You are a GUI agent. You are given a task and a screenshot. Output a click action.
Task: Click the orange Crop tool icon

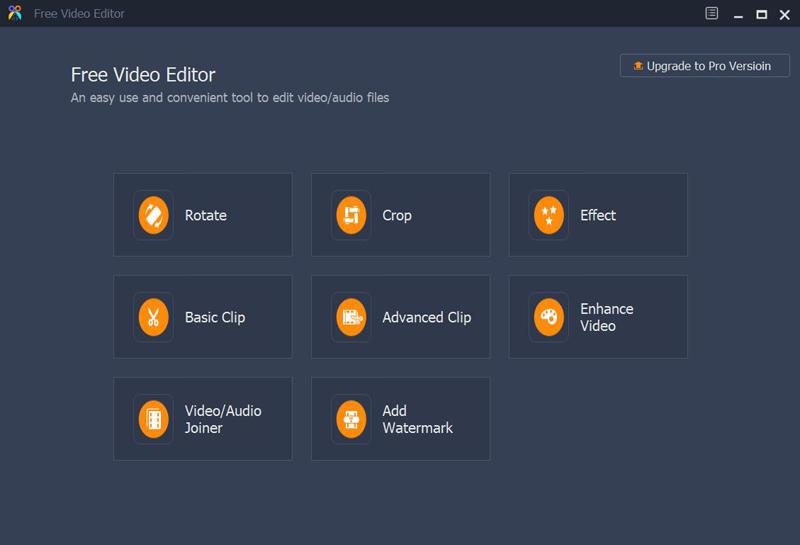pyautogui.click(x=351, y=215)
